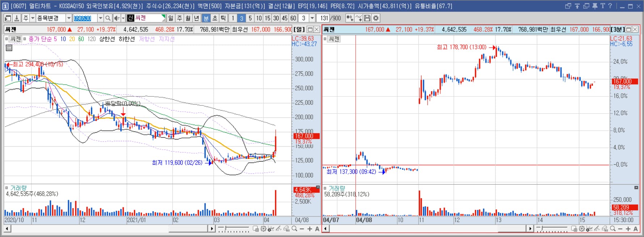This screenshot has width=644, height=237.
Task: Maximize the left [일] chart pane
Action: pos(310,30)
